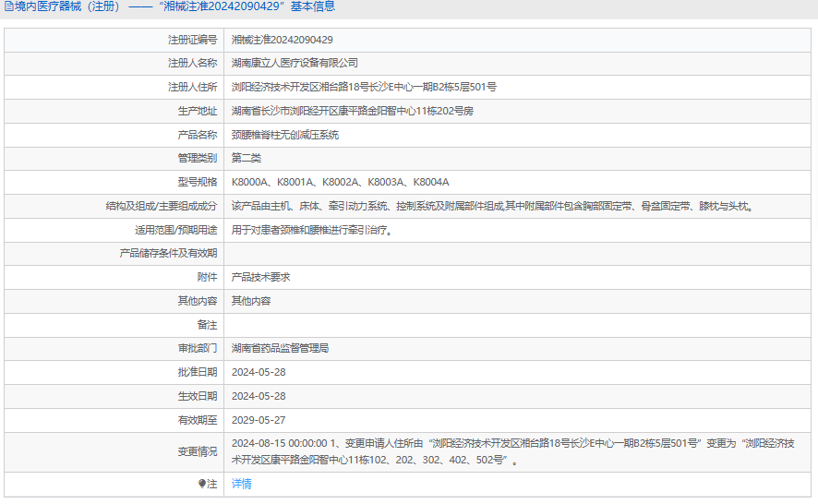Click the 有效期至 label

coord(198,420)
